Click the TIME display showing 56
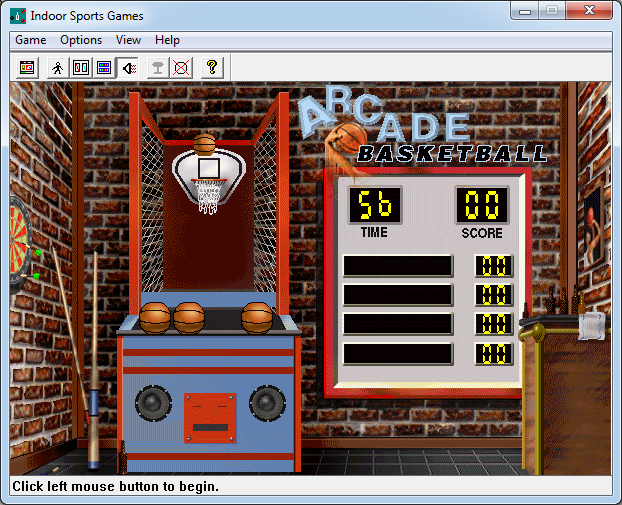This screenshot has height=505, width=622. pyautogui.click(x=375, y=205)
